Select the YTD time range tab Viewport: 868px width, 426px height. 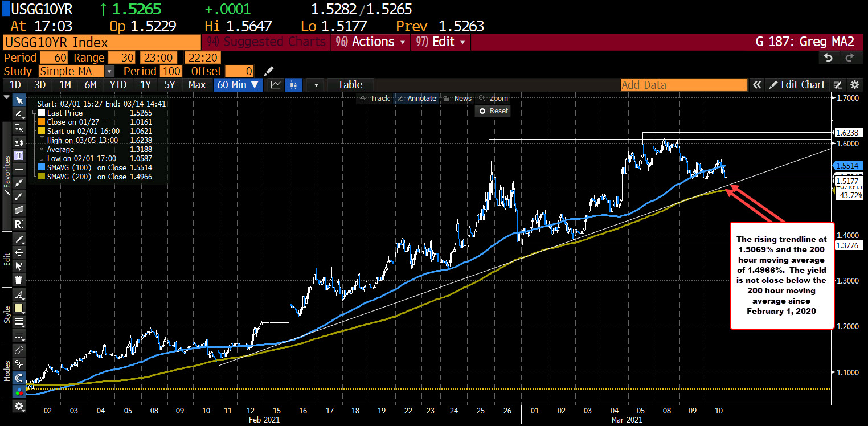coord(117,85)
